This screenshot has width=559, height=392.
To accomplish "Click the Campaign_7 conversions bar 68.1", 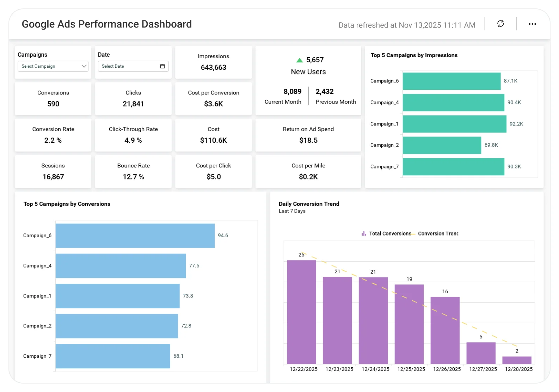I will point(113,356).
